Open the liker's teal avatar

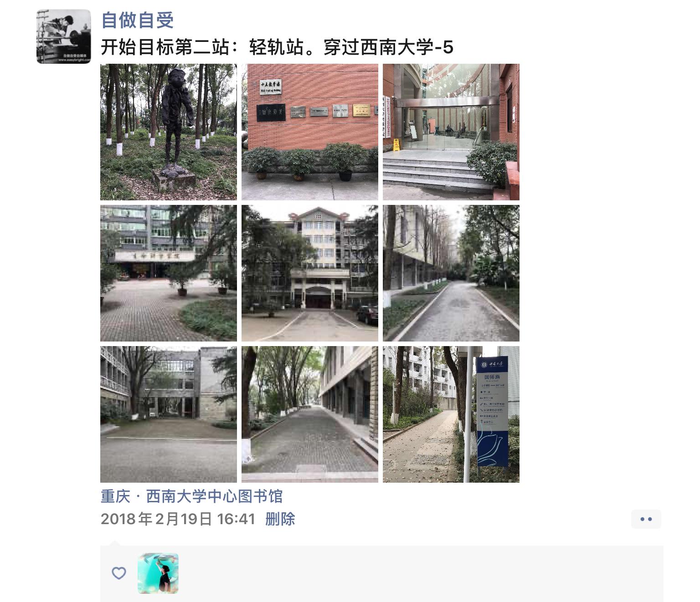[158, 573]
